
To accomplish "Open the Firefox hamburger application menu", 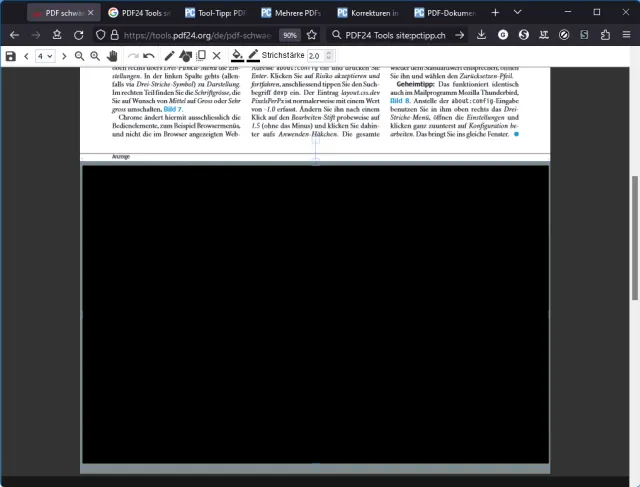I will tap(626, 35).
